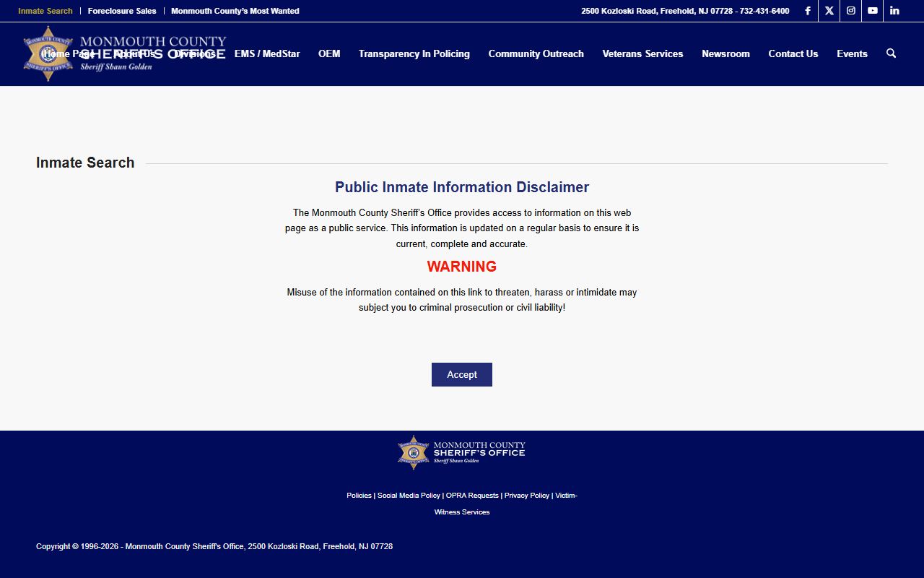Open the EMS / MedStar menu
The height and width of the screenshot is (578, 924).
[x=267, y=53]
